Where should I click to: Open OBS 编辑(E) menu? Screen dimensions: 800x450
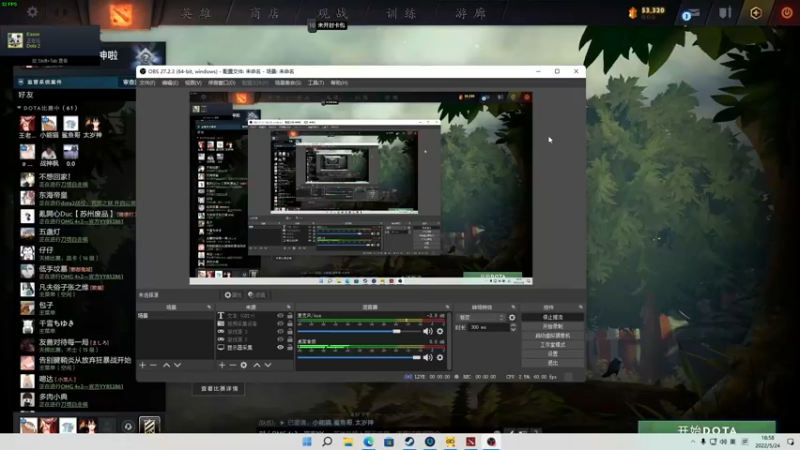(x=170, y=83)
